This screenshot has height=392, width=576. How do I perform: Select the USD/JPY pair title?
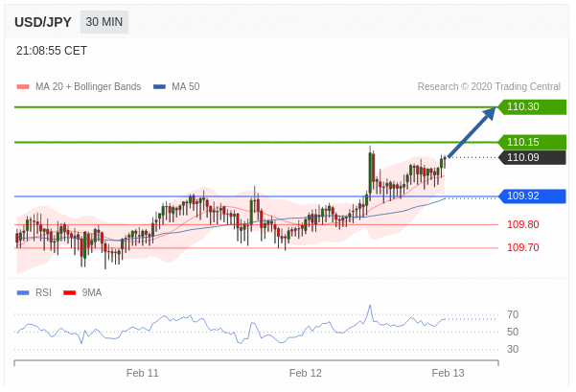[x=43, y=22]
